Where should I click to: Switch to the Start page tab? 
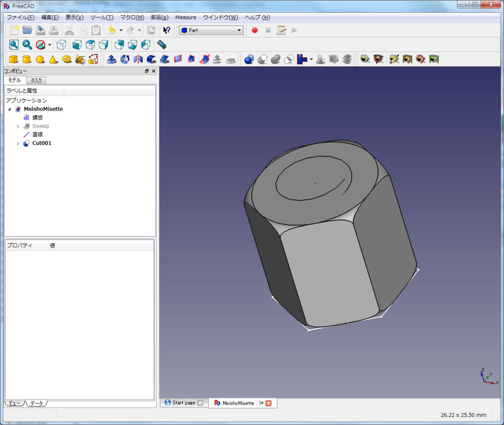click(x=184, y=403)
